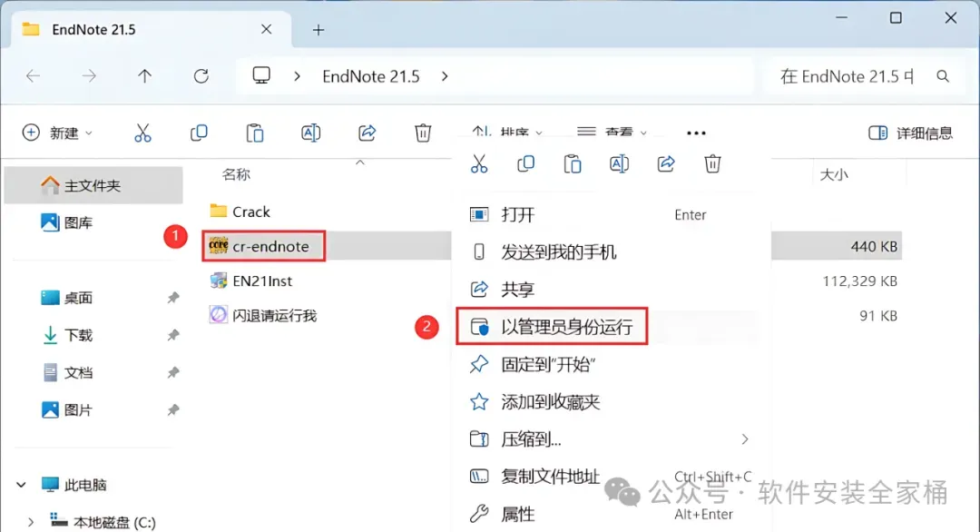Click the Rename icon in main toolbar

click(x=310, y=133)
